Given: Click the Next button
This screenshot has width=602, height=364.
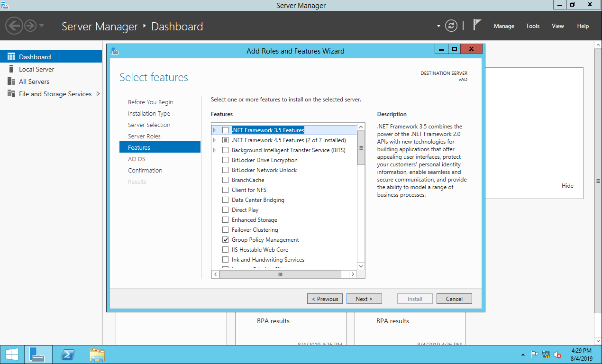Looking at the screenshot, I should click(x=364, y=299).
